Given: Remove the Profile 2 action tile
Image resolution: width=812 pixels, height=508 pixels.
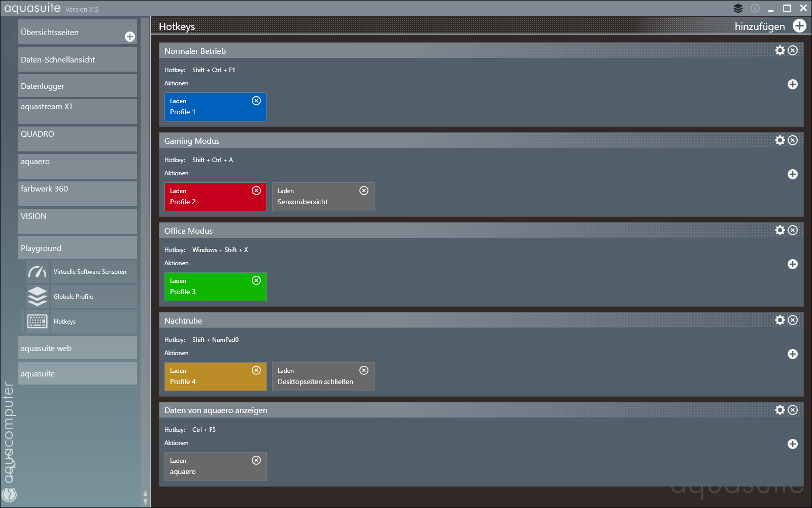Looking at the screenshot, I should tap(256, 190).
